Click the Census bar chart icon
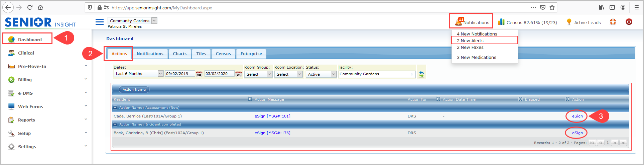Image resolution: width=644 pixels, height=165 pixels. pyautogui.click(x=501, y=22)
